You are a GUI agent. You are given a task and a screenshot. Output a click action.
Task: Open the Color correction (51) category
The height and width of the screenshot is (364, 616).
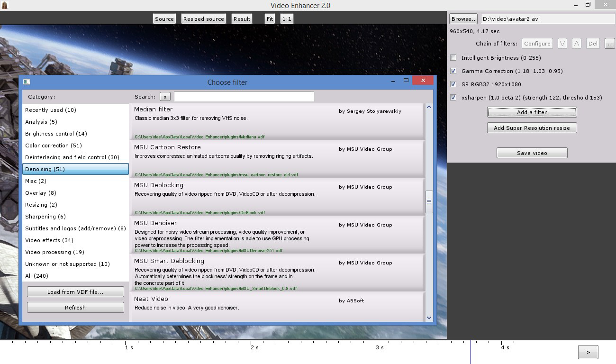click(54, 146)
